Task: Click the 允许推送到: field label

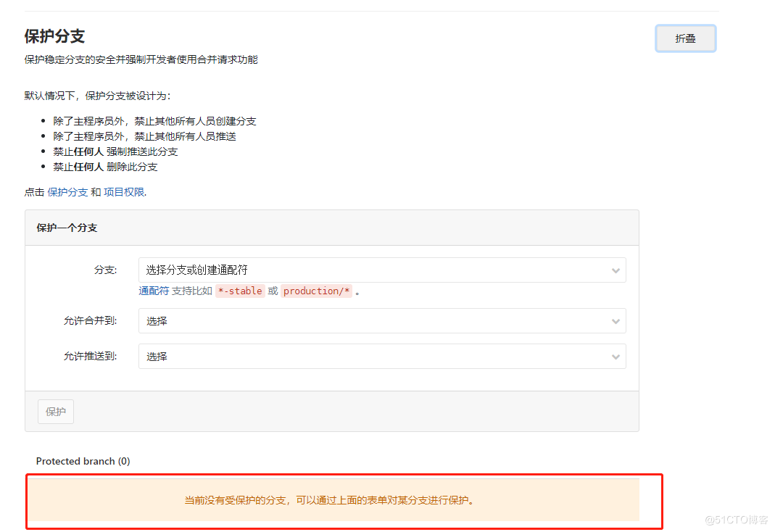Action: point(91,356)
